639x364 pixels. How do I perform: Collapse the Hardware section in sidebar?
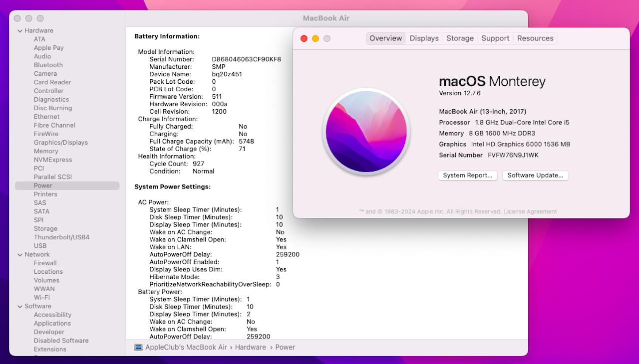click(x=19, y=30)
